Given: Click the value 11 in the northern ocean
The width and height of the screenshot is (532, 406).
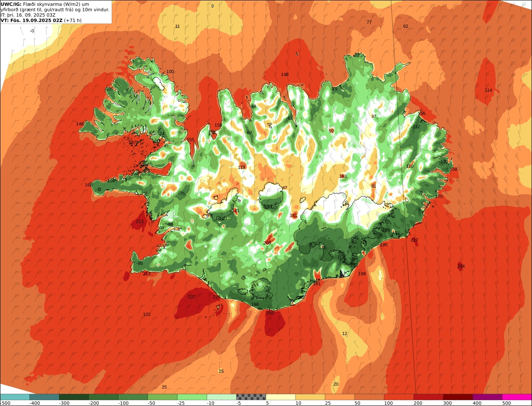Looking at the screenshot, I should (x=177, y=27).
